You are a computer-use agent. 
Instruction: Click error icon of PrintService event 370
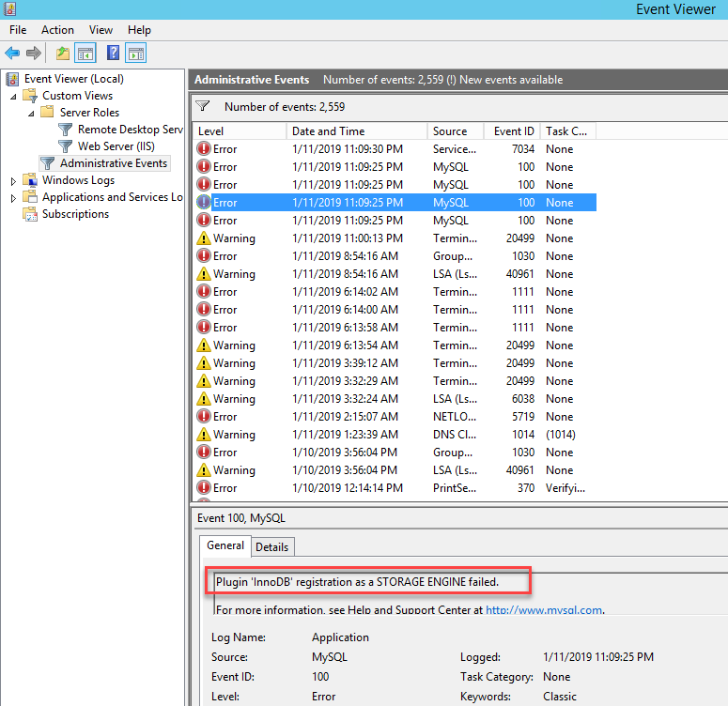[203, 488]
